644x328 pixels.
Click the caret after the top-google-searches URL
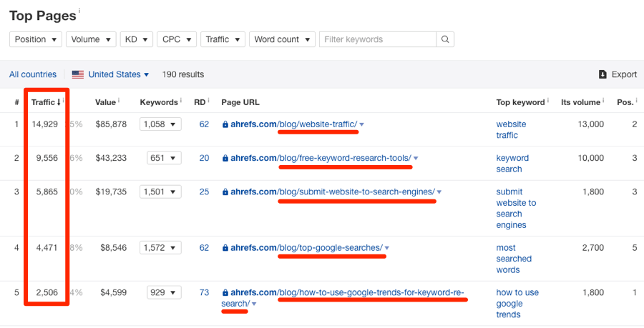pos(387,248)
